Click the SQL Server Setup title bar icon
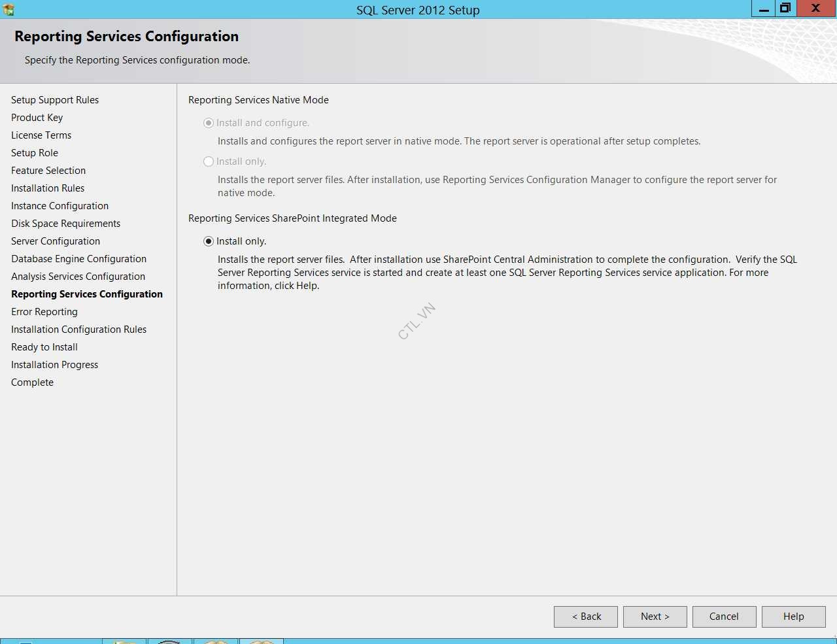The width and height of the screenshot is (837, 644). coord(9,9)
